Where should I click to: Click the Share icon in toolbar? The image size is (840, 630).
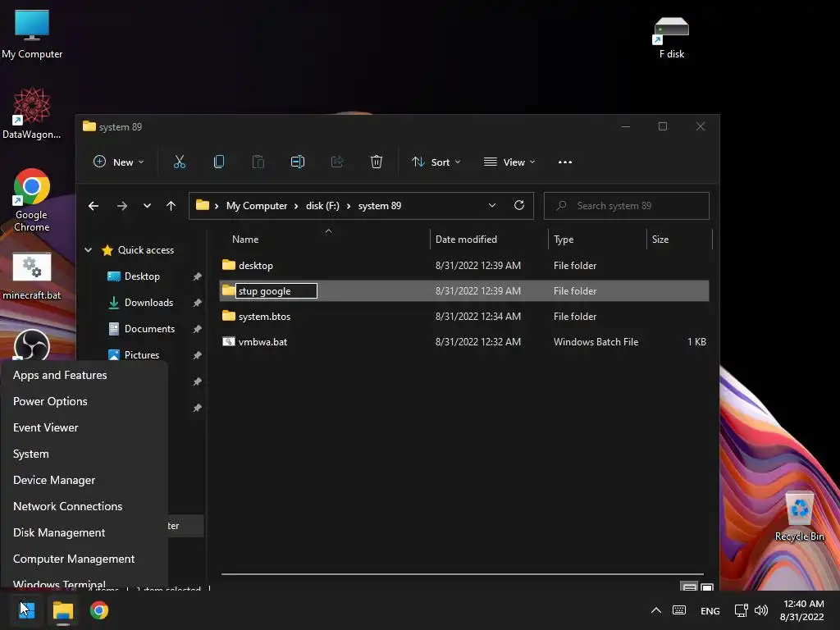click(337, 162)
